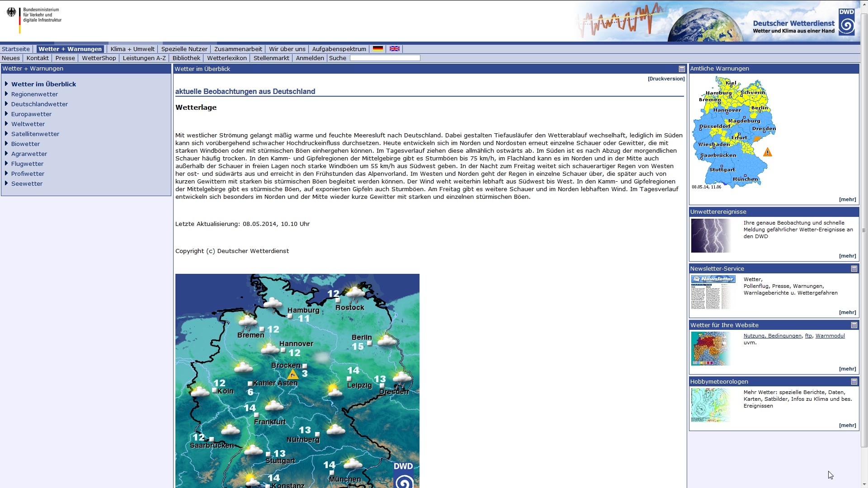Open the WetterShop link

pyautogui.click(x=99, y=58)
